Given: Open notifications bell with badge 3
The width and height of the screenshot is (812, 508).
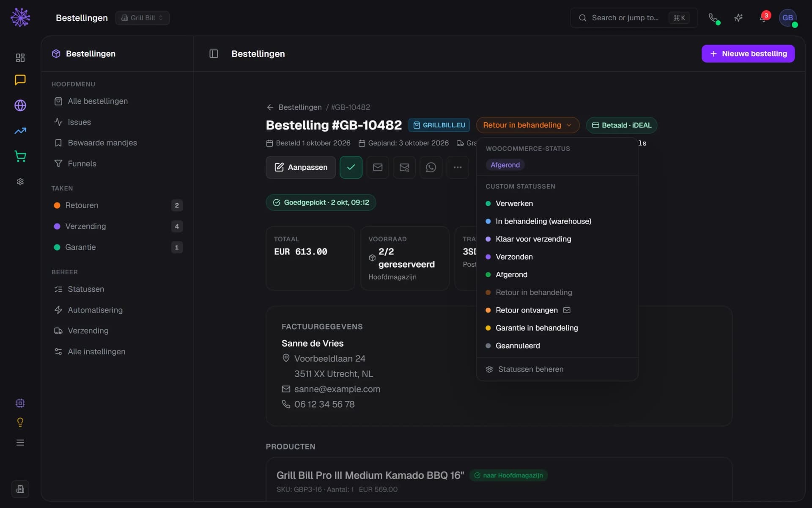Looking at the screenshot, I should click(763, 18).
